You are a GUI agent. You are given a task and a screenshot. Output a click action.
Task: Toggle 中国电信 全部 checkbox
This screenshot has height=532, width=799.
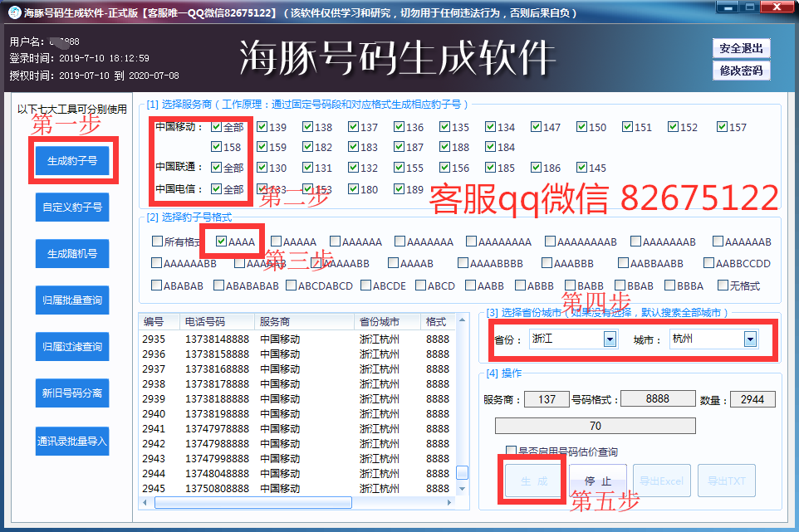[217, 189]
